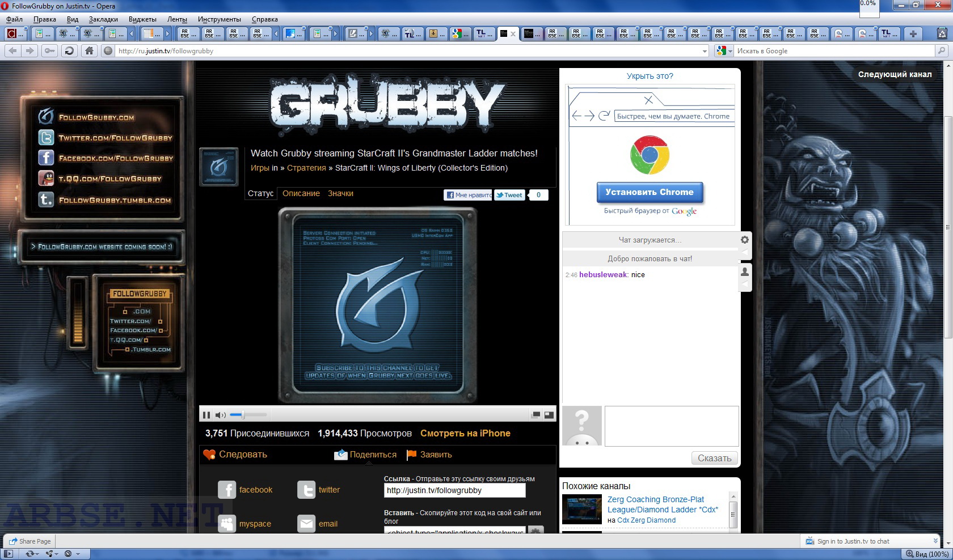Open the Zerg Coaching Bronze-Plat channel link

coord(663,504)
